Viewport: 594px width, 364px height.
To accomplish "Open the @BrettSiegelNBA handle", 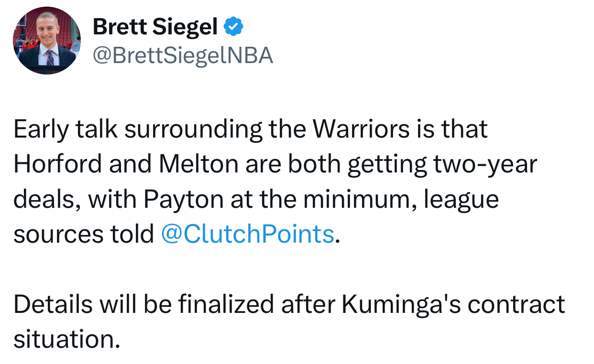I will pos(182,56).
